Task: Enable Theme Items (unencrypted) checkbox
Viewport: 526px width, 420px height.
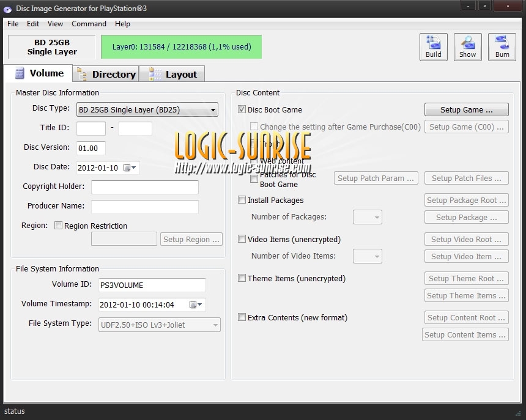Action: click(x=242, y=278)
